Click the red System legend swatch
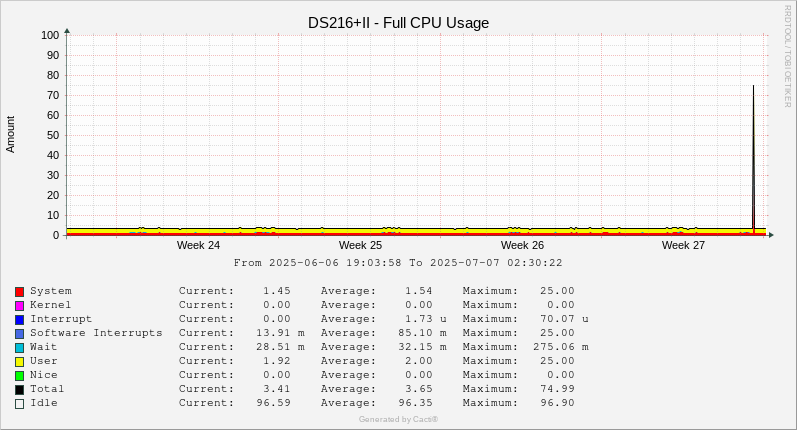Screen dimensions: 797x430 19,292
